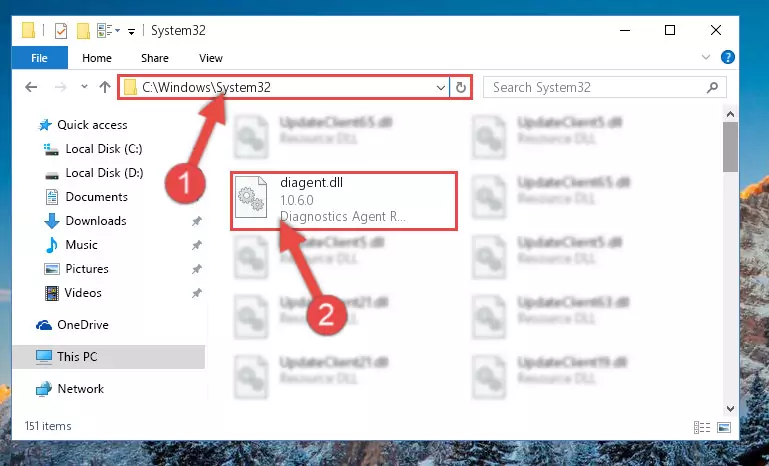
Task: Switch to large icons view layout icon
Action: [724, 428]
